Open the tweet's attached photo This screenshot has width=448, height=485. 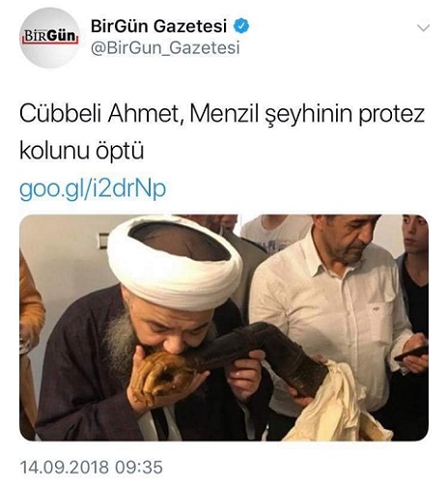(224, 328)
